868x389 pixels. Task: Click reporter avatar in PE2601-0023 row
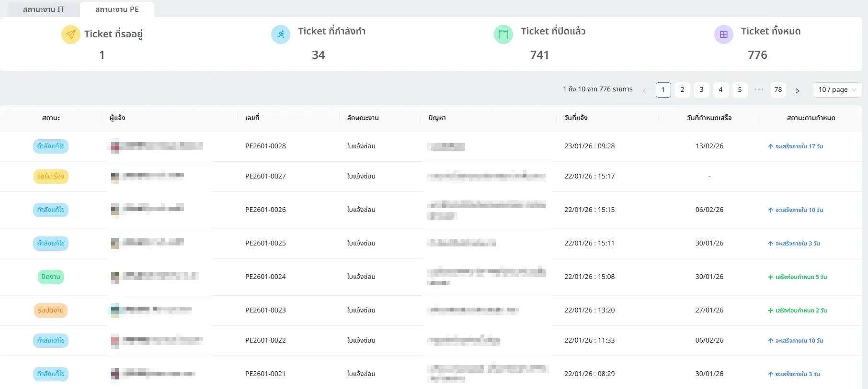115,310
